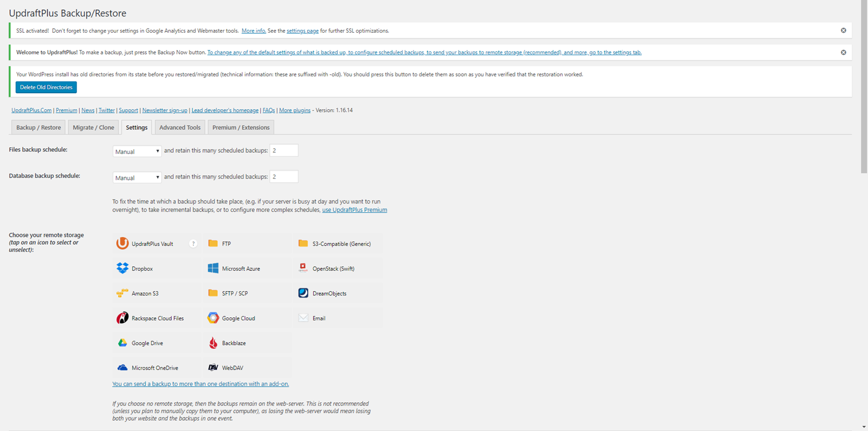Open the UpdraftPlus Vault help question mark
This screenshot has height=431, width=868.
193,244
